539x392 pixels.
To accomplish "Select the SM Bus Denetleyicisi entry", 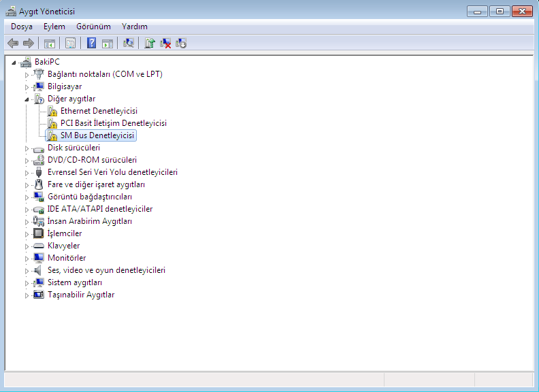I will (97, 135).
